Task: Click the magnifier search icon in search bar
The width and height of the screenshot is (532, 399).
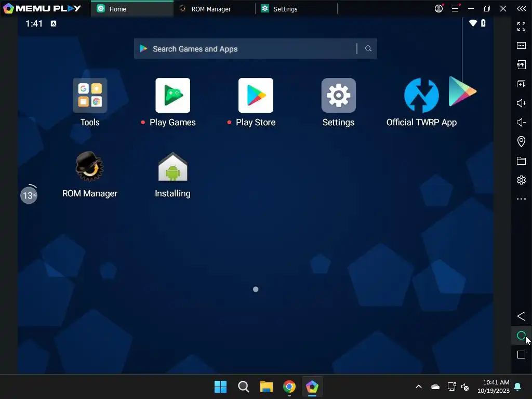Action: point(368,48)
